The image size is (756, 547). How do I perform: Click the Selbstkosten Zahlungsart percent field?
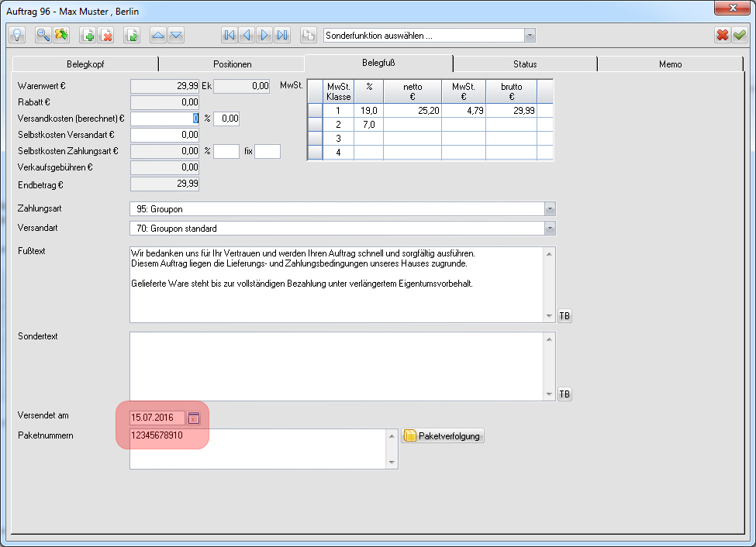tap(226, 151)
